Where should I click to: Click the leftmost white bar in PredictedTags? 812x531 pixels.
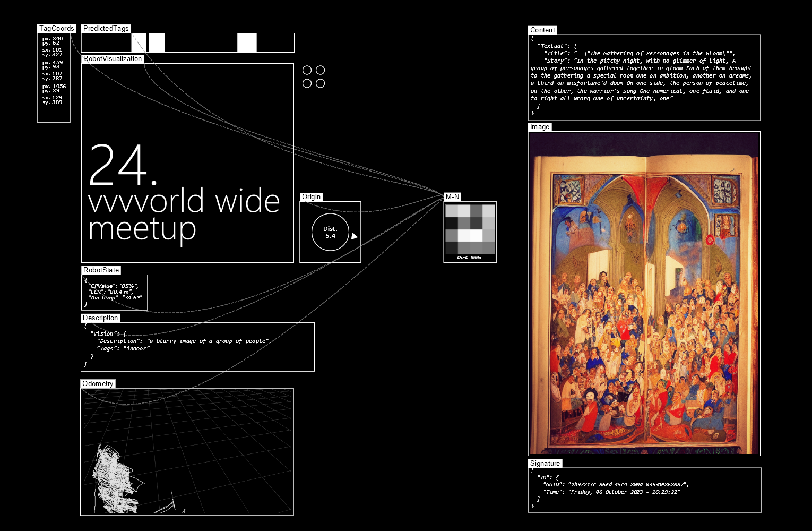pyautogui.click(x=139, y=43)
